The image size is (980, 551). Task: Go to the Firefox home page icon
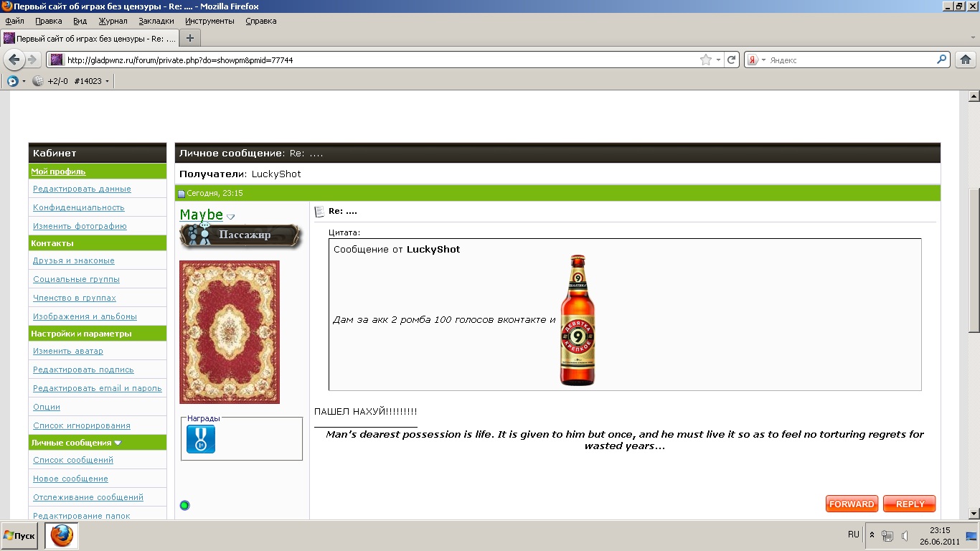tap(966, 60)
